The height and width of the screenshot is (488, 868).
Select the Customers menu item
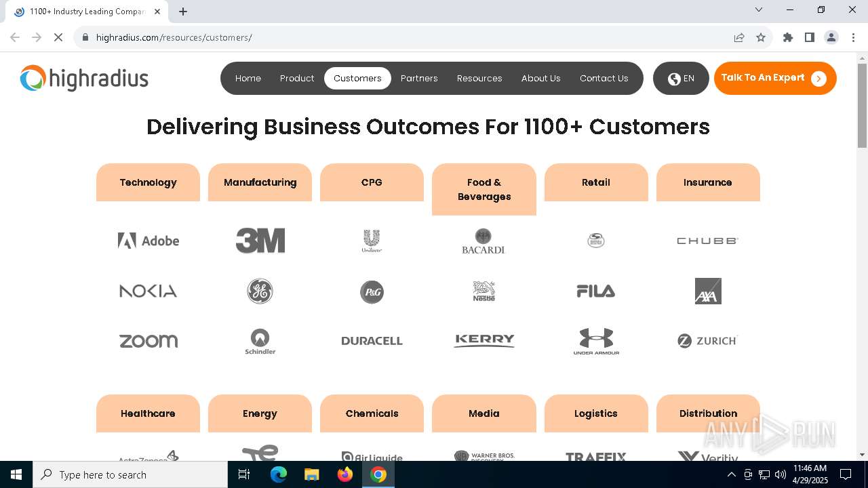357,79
